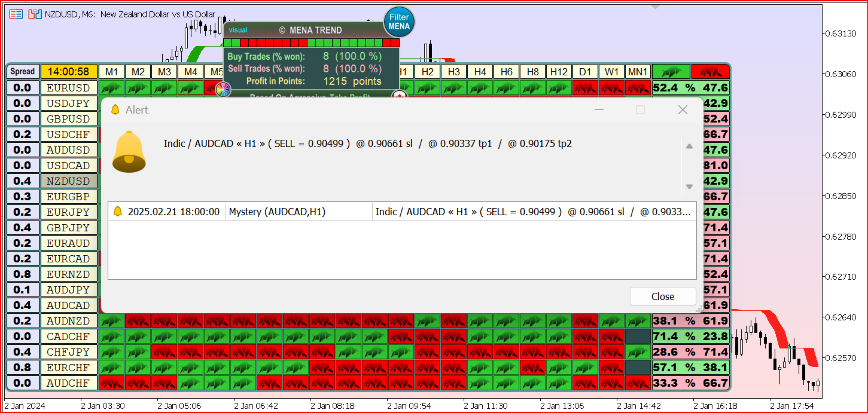The width and height of the screenshot is (868, 413).
Task: Switch to the D1 timeframe header
Action: click(584, 72)
